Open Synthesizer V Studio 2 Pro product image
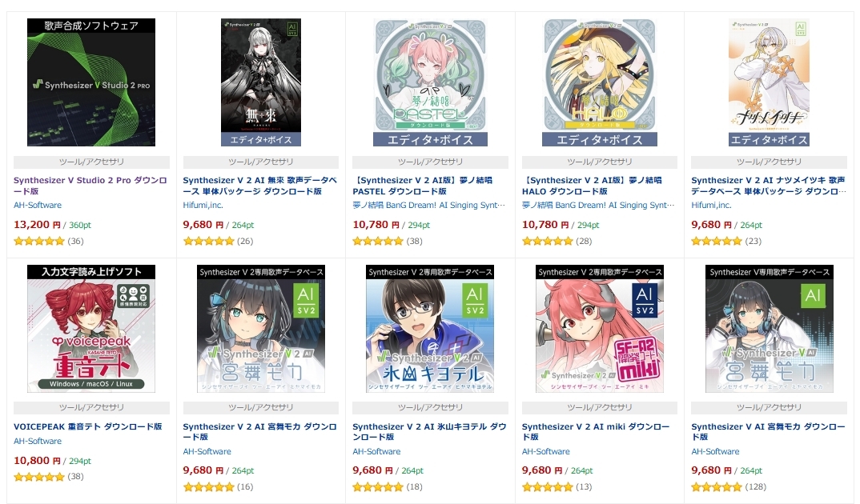This screenshot has height=504, width=860. point(91,82)
